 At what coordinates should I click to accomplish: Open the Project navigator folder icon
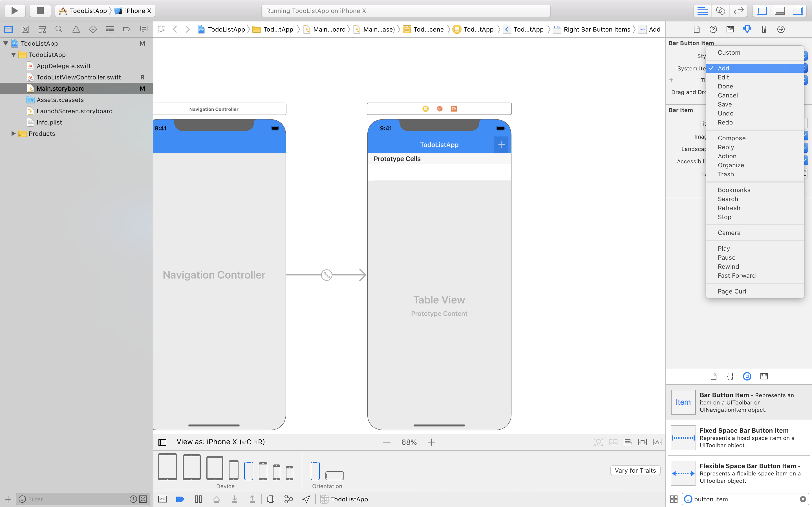click(x=8, y=29)
